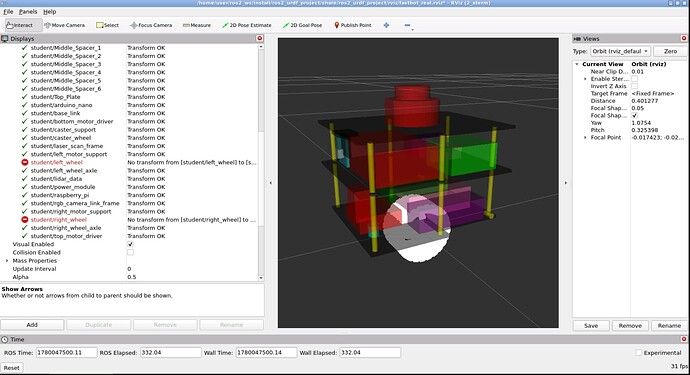Open the File menu
The width and height of the screenshot is (690, 375).
coord(8,12)
